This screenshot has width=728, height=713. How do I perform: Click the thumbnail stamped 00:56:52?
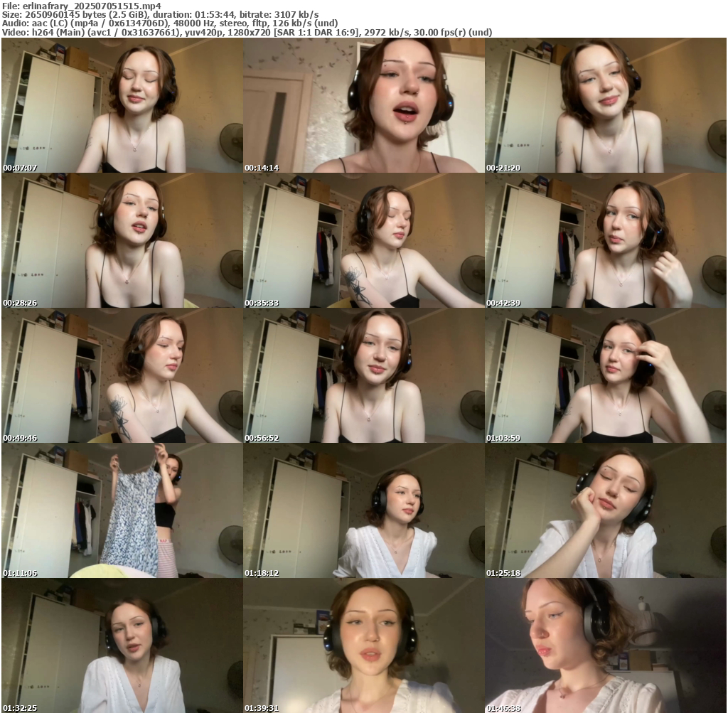(x=364, y=375)
